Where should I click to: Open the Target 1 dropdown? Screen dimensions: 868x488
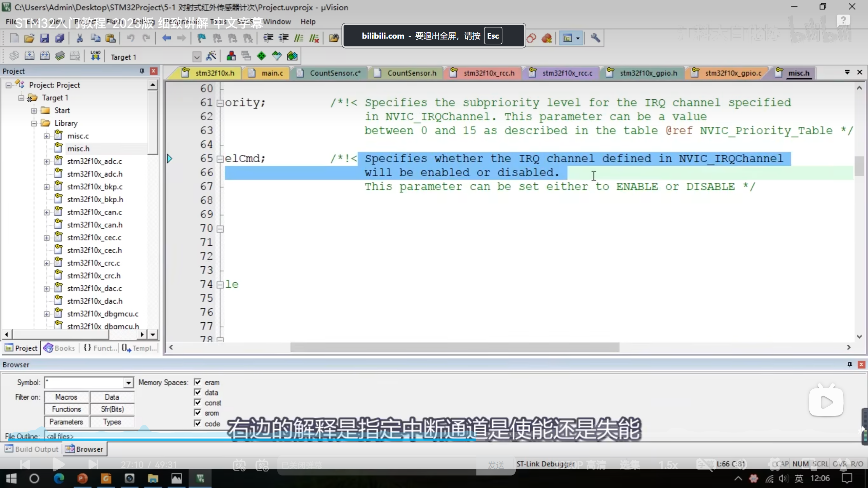coord(197,57)
